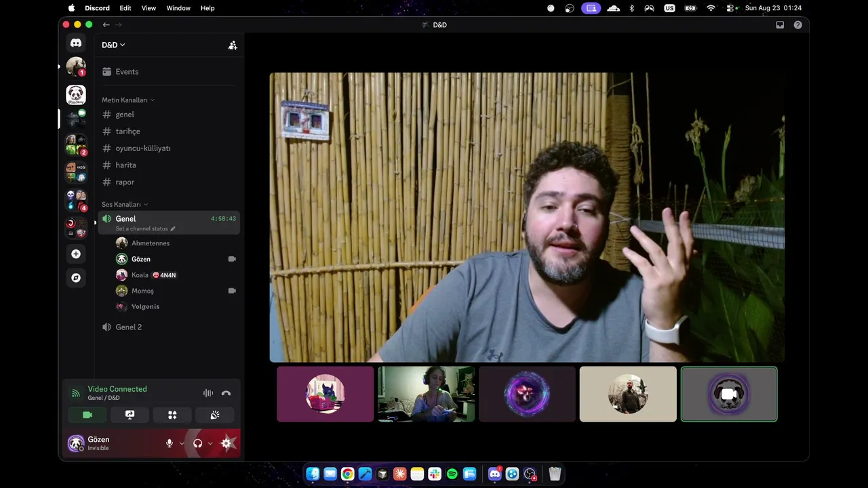Open the genel text channel
This screenshot has width=868, height=488.
pyautogui.click(x=169, y=115)
